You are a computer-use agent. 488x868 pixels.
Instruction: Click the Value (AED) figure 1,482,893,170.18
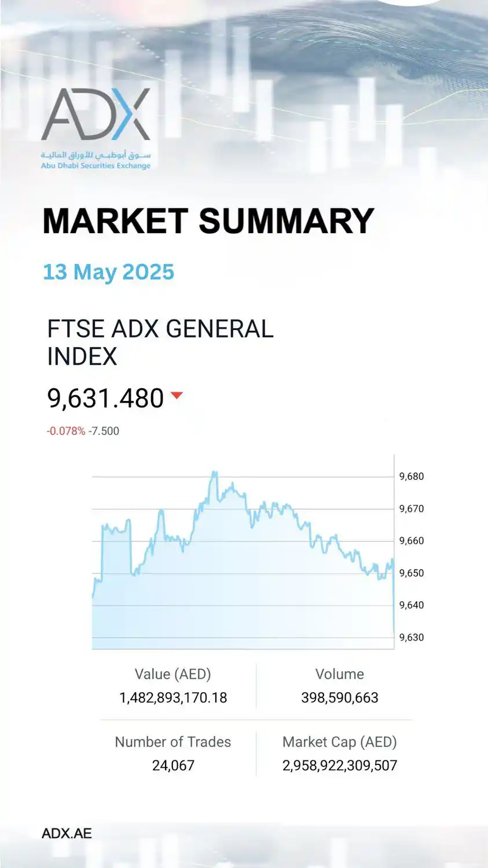173,698
